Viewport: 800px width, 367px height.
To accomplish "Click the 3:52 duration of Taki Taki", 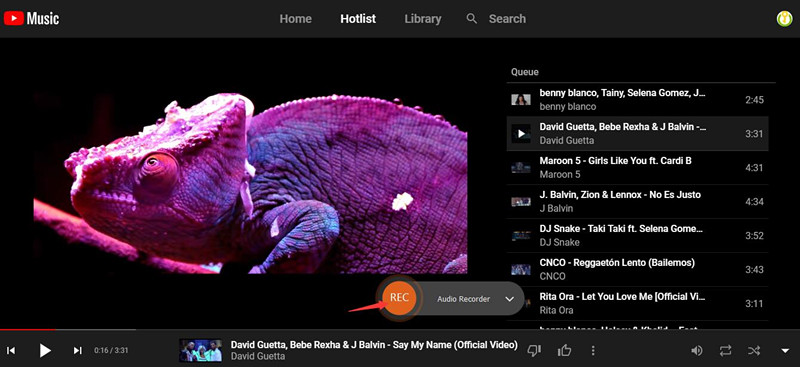I will point(754,235).
